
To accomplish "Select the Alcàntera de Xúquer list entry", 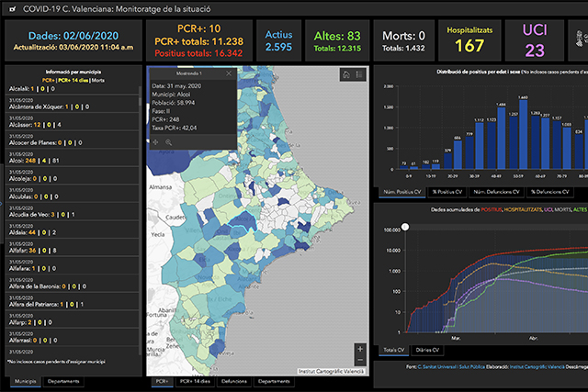I will pyautogui.click(x=72, y=104).
